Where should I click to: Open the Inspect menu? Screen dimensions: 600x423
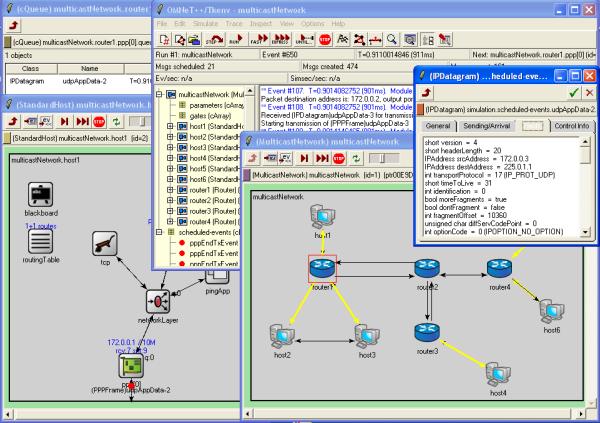pos(261,24)
